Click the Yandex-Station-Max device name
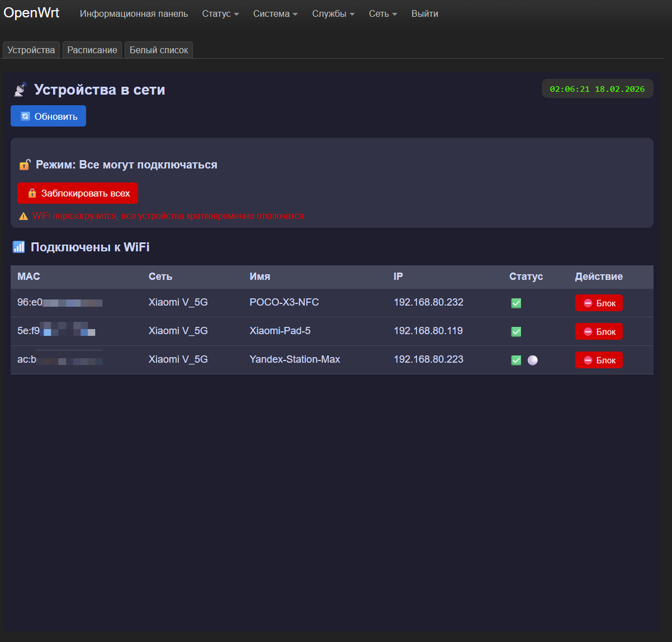The image size is (672, 642). 295,359
